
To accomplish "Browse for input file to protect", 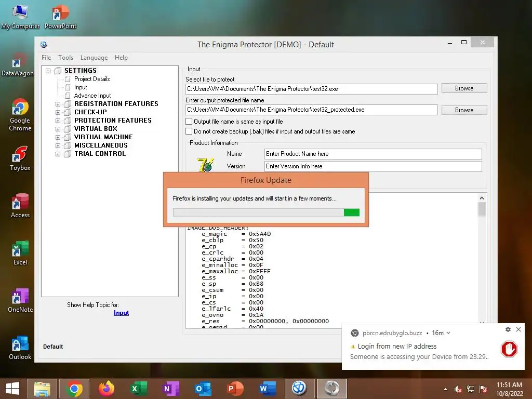I will [x=464, y=88].
